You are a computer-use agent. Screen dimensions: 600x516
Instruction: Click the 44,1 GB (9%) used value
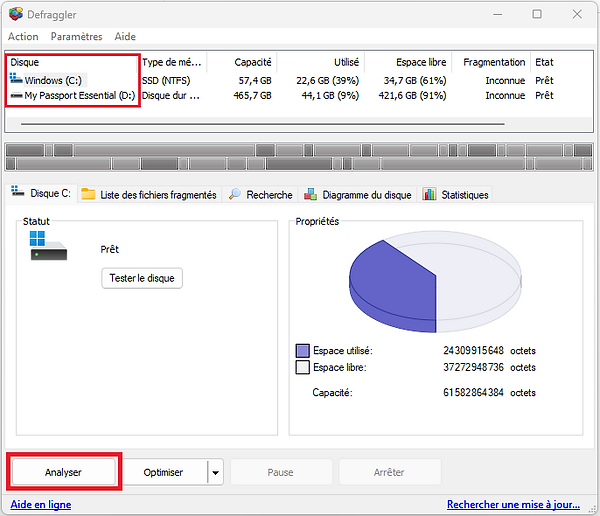pyautogui.click(x=330, y=95)
